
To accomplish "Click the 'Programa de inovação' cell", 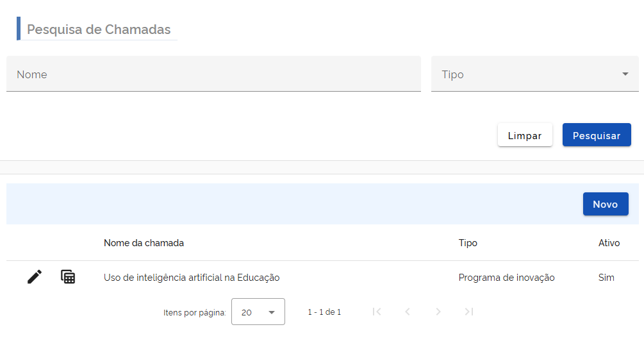I will pos(506,278).
